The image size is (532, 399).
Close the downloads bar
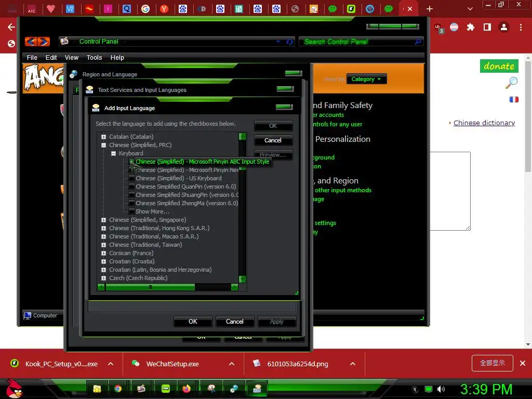click(x=523, y=363)
